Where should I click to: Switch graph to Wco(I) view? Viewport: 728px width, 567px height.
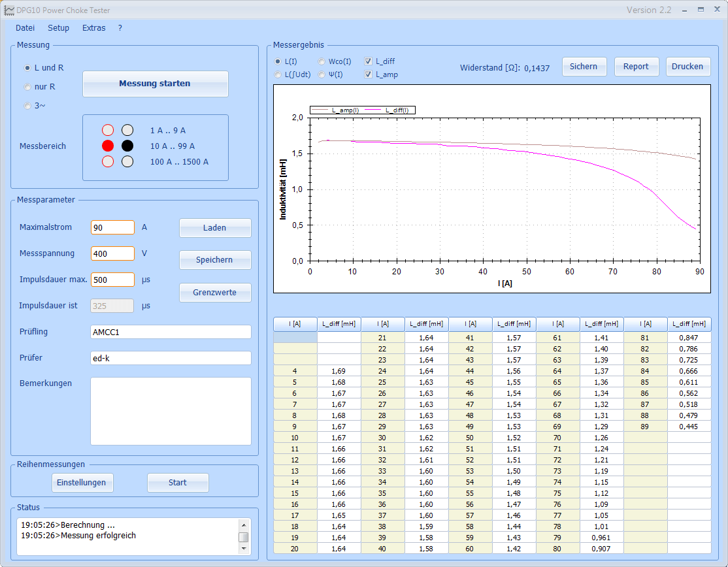click(x=322, y=61)
